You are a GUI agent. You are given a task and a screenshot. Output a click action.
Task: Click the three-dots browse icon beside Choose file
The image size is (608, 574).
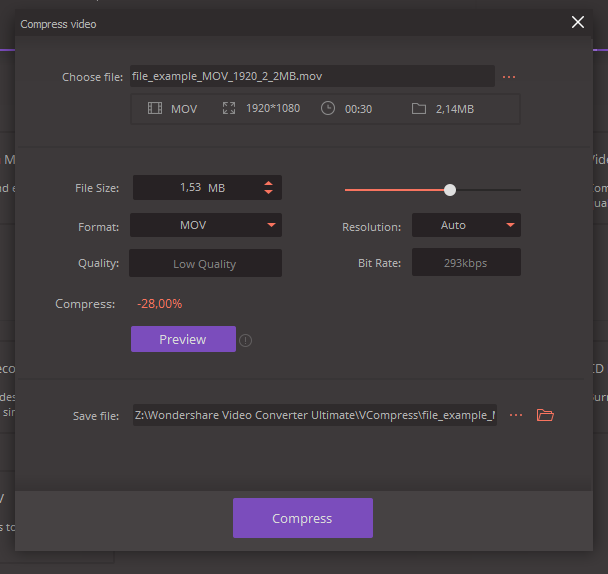[509, 77]
